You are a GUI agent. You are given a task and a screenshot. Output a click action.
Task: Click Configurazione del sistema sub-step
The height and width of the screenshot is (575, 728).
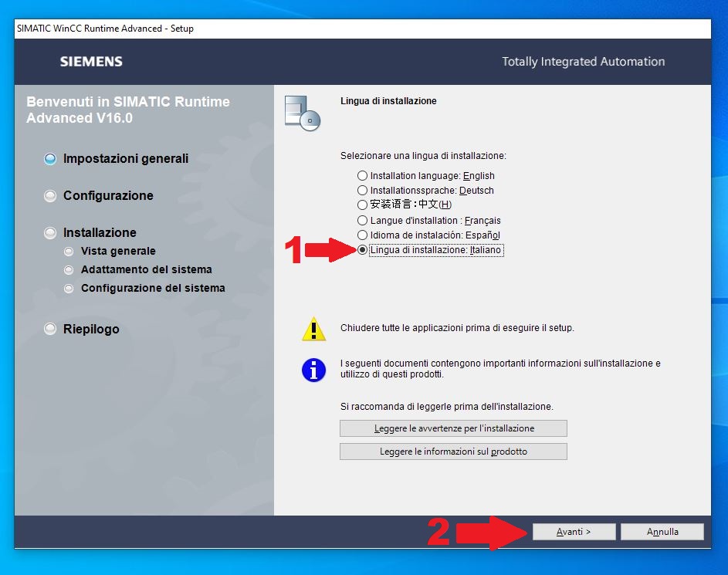(153, 288)
